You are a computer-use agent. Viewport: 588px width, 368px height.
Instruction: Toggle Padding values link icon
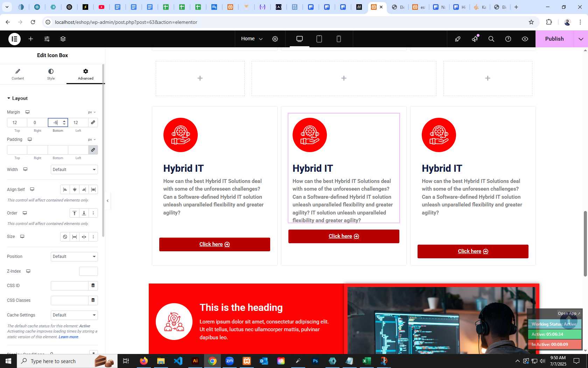click(x=93, y=150)
